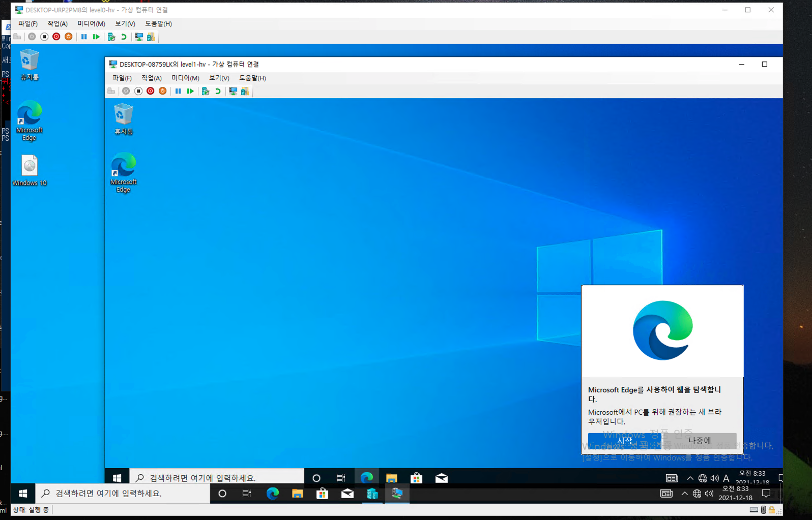Revert level0-hv to the previous checkpoint
The width and height of the screenshot is (812, 520).
tap(124, 37)
